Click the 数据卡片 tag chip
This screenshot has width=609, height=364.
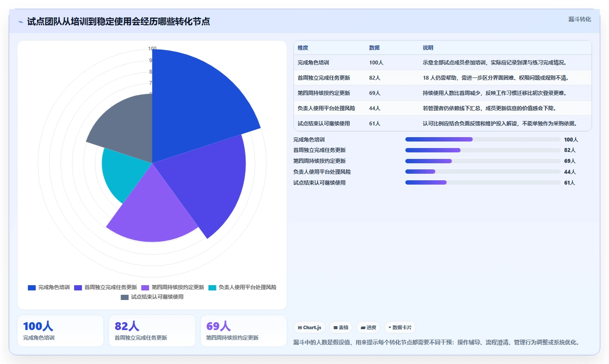(400, 327)
